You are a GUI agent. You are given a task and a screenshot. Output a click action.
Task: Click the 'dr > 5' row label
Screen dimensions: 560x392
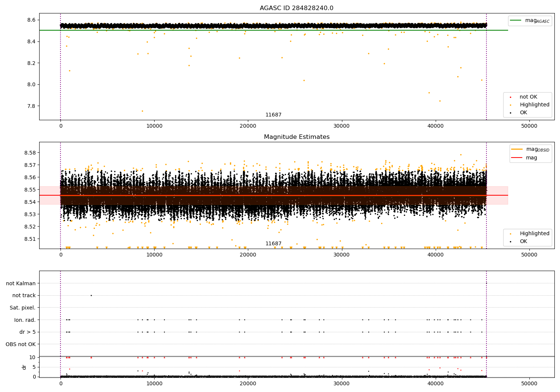pos(28,332)
